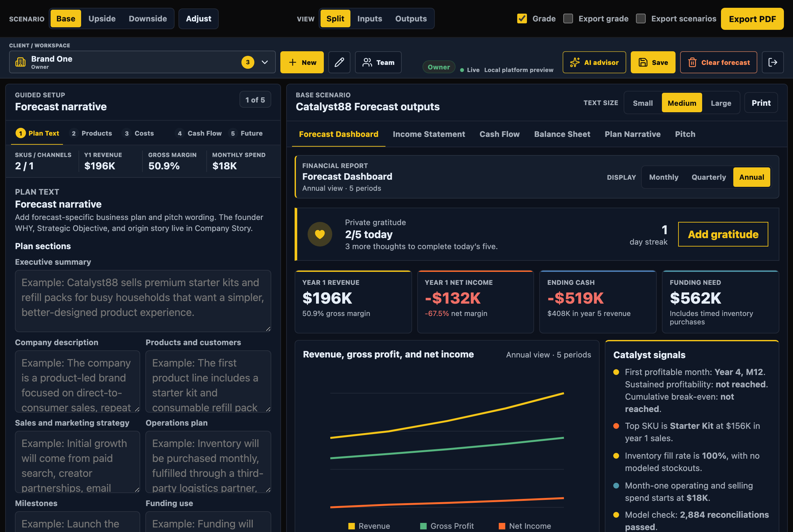The image size is (793, 532).
Task: Open the AI advisor
Action: tap(594, 62)
